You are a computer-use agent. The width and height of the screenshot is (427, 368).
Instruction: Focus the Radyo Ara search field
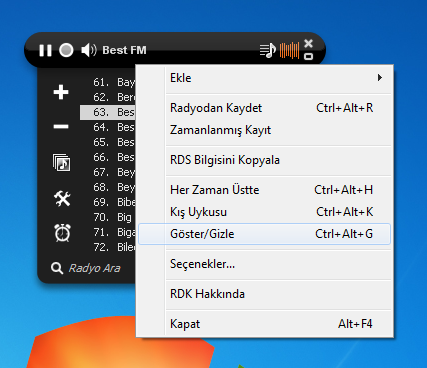[94, 268]
